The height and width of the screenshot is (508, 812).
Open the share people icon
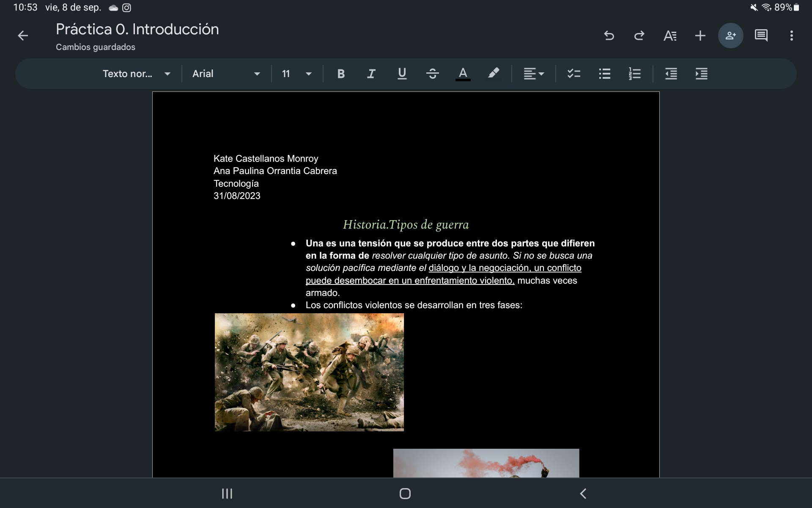pos(730,36)
